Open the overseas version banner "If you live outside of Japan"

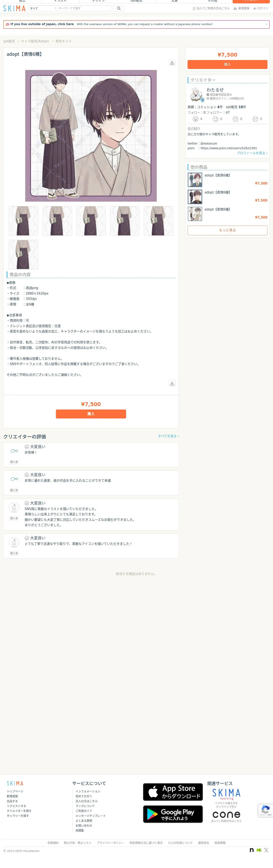[136, 24]
